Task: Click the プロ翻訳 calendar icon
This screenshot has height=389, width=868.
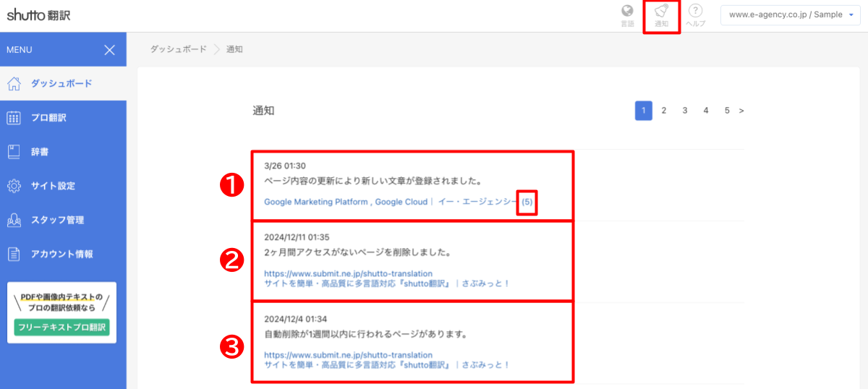Action: pyautogui.click(x=14, y=118)
